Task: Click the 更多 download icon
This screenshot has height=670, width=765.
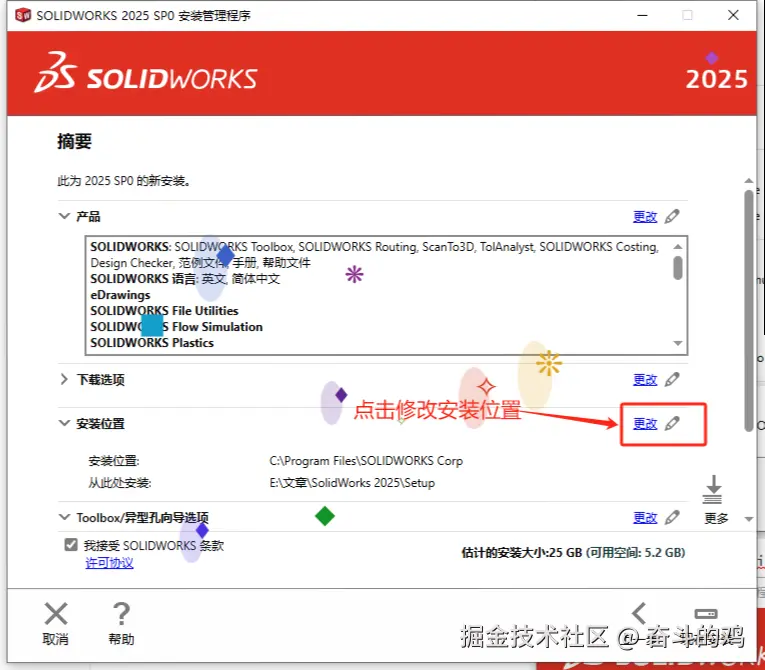Action: coord(712,489)
